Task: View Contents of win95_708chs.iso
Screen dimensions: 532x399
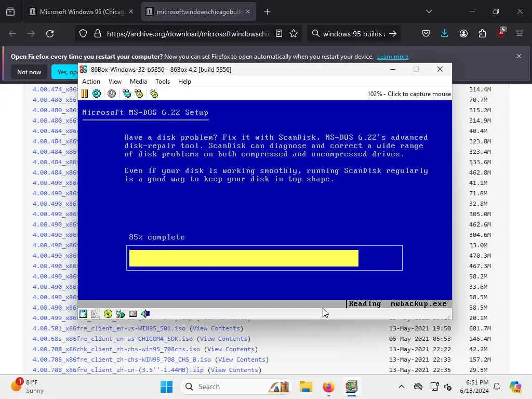Action: point(231,349)
